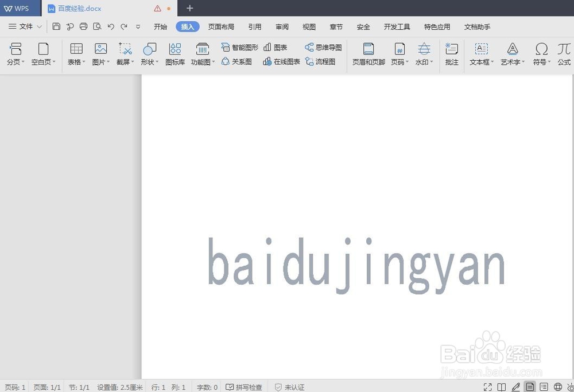
Task: Toggle spell check (拼写检查) in status bar
Action: pyautogui.click(x=244, y=387)
